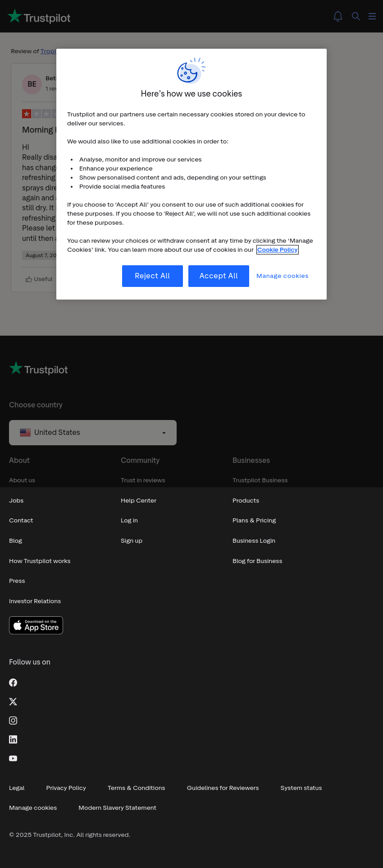Image resolution: width=383 pixels, height=868 pixels.
Task: Click the BE reviewer avatar
Action: point(32,84)
